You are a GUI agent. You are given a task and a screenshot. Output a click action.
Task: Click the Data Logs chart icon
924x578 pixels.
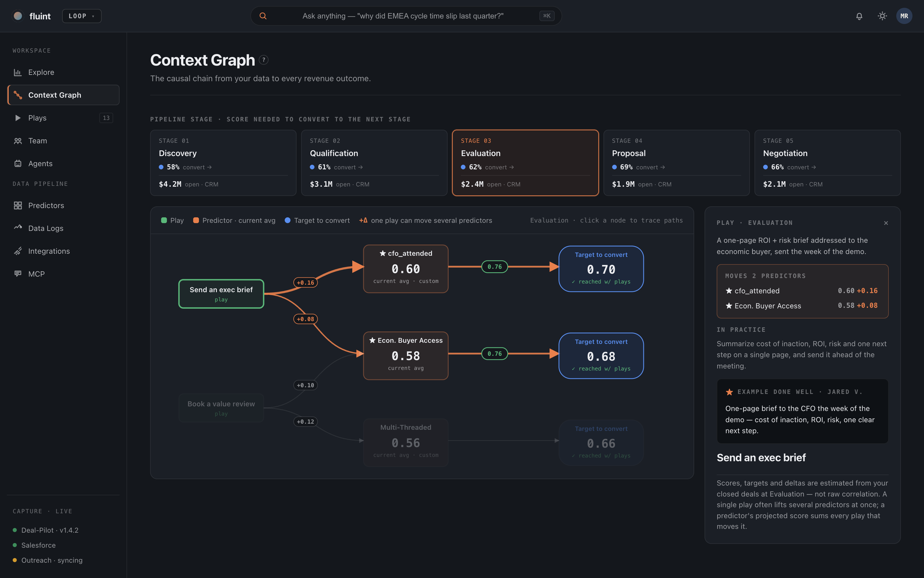[18, 228]
